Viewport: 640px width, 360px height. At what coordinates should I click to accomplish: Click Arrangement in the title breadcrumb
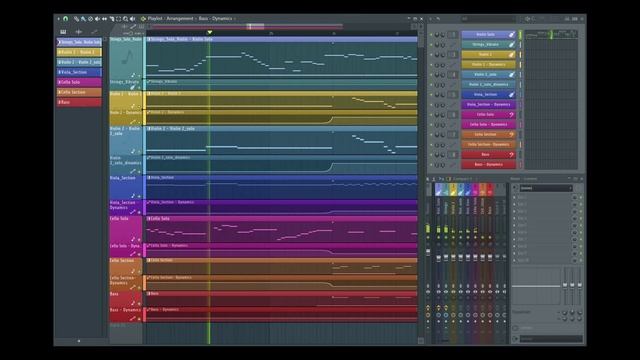point(180,19)
